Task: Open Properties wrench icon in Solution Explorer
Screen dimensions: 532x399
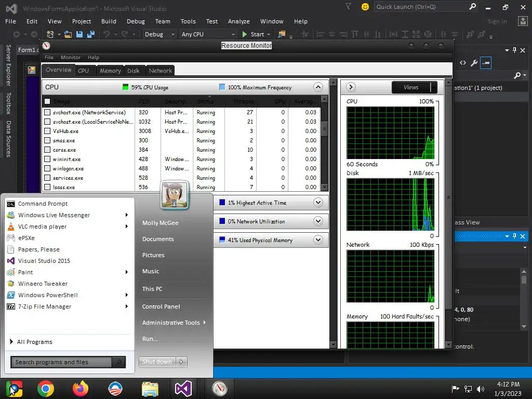Action: (x=474, y=63)
